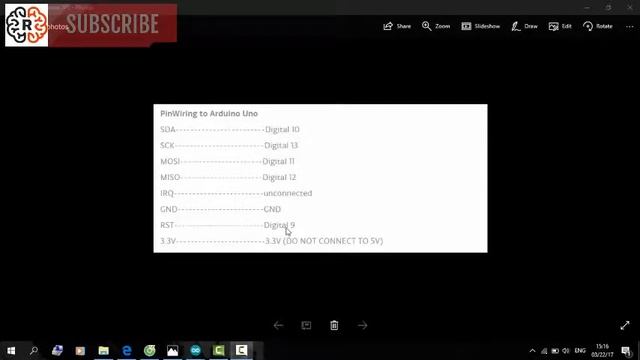Viewport: 640px width, 360px height.
Task: Click the add-to-album icon beside trash
Action: (306, 325)
